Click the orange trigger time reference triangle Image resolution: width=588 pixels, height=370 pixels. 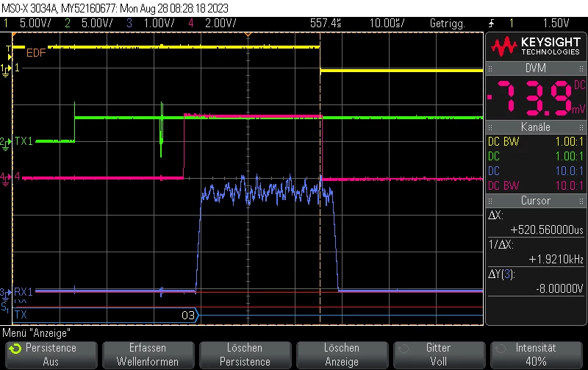pyautogui.click(x=248, y=35)
